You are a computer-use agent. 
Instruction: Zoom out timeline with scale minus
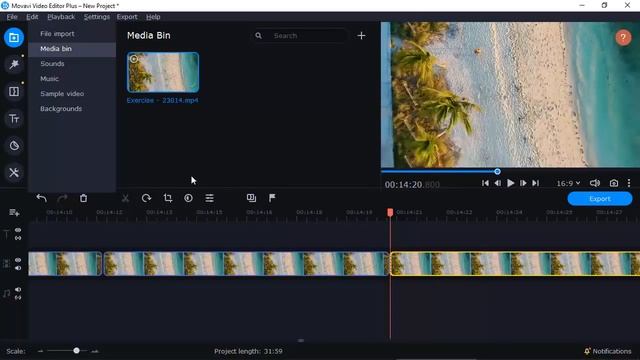(40, 351)
